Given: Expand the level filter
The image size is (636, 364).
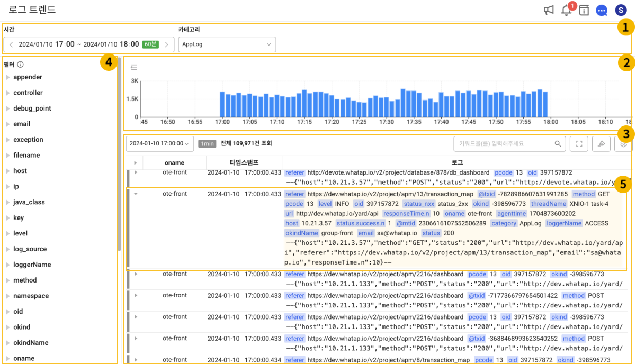Looking at the screenshot, I should coord(8,233).
